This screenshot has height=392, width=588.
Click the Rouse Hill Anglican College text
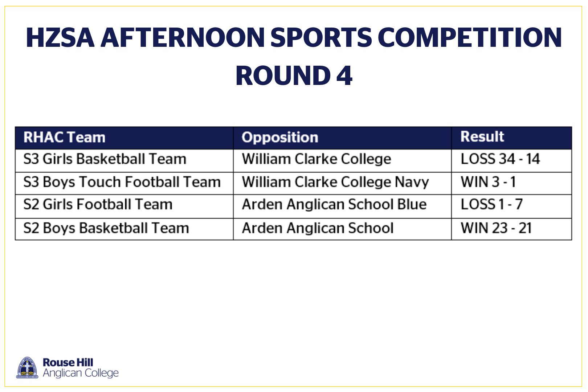(x=81, y=368)
